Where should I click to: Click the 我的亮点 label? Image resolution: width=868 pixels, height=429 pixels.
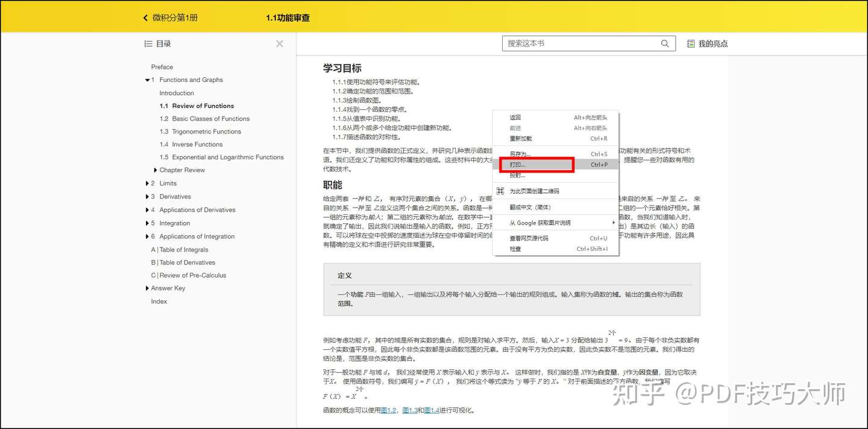(x=713, y=43)
